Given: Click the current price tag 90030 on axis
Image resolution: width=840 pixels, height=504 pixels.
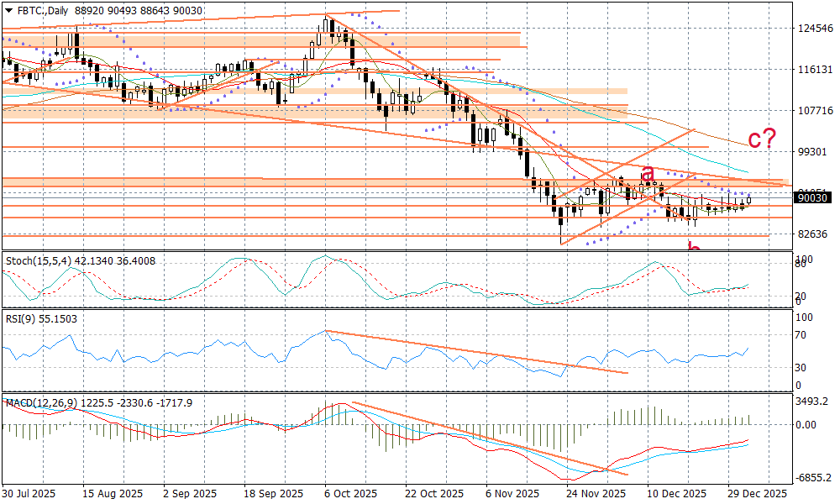Looking at the screenshot, I should (x=813, y=198).
